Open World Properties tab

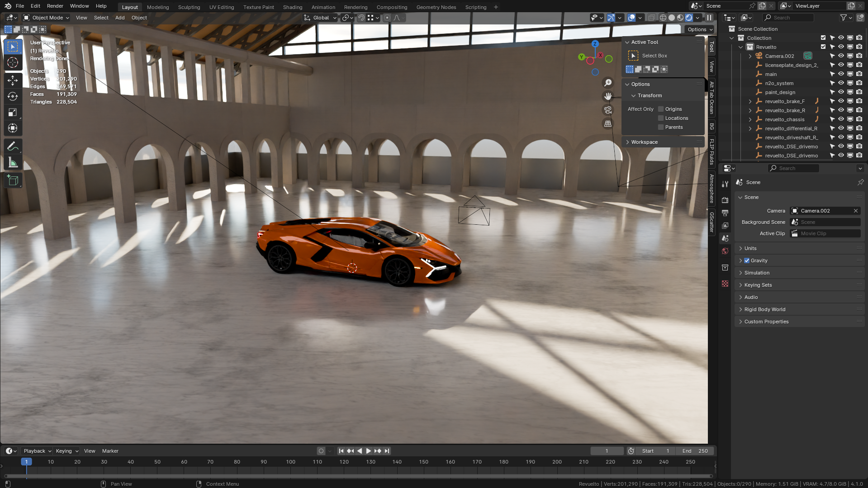[725, 251]
